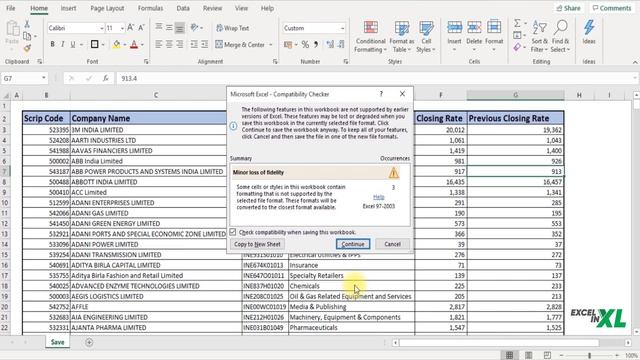
Task: Open Font group dialog launcher
Action: pyautogui.click(x=146, y=62)
